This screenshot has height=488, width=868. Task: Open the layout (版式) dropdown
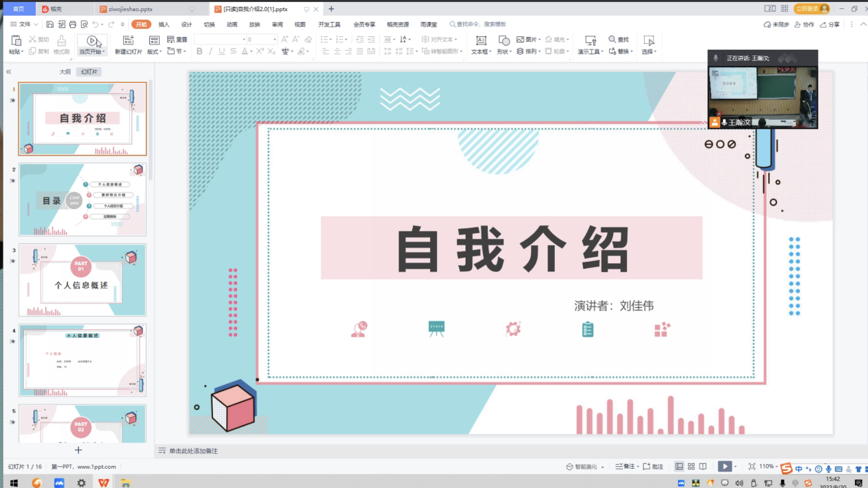click(154, 51)
